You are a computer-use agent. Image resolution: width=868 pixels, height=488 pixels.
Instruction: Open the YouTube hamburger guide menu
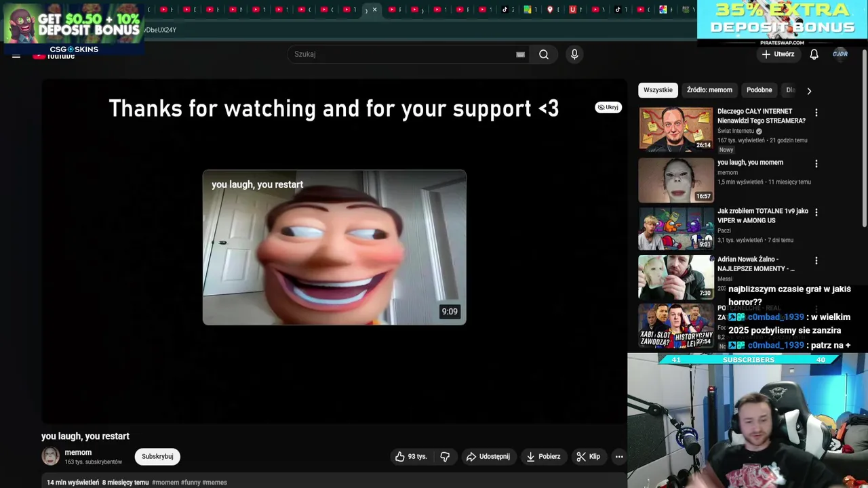[16, 56]
